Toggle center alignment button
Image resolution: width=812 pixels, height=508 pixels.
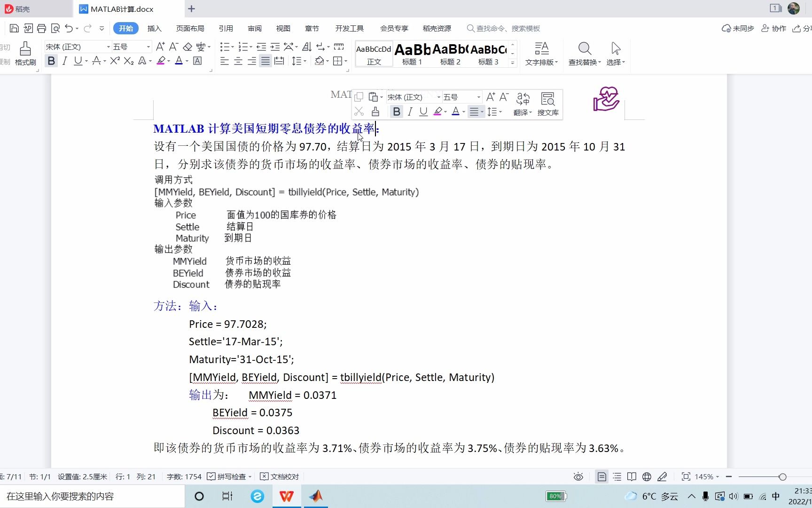point(238,61)
